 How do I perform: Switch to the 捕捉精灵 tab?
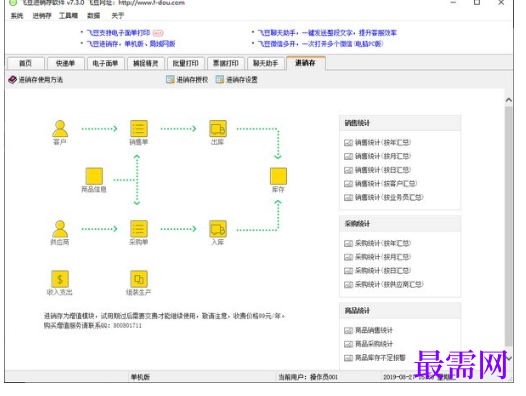146,63
